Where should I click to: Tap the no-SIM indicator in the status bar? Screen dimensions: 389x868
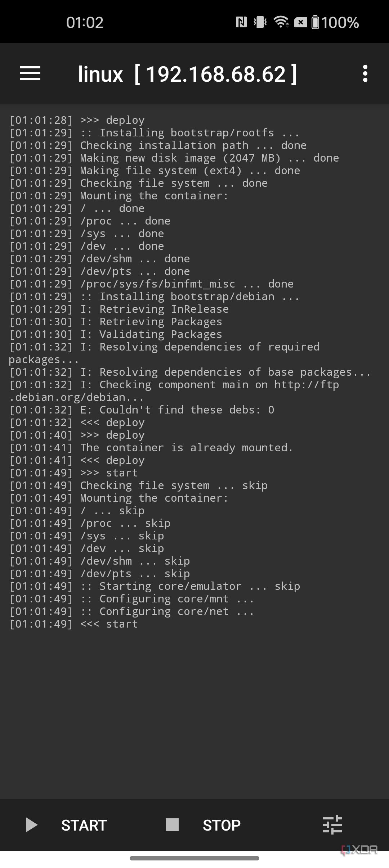coord(300,22)
